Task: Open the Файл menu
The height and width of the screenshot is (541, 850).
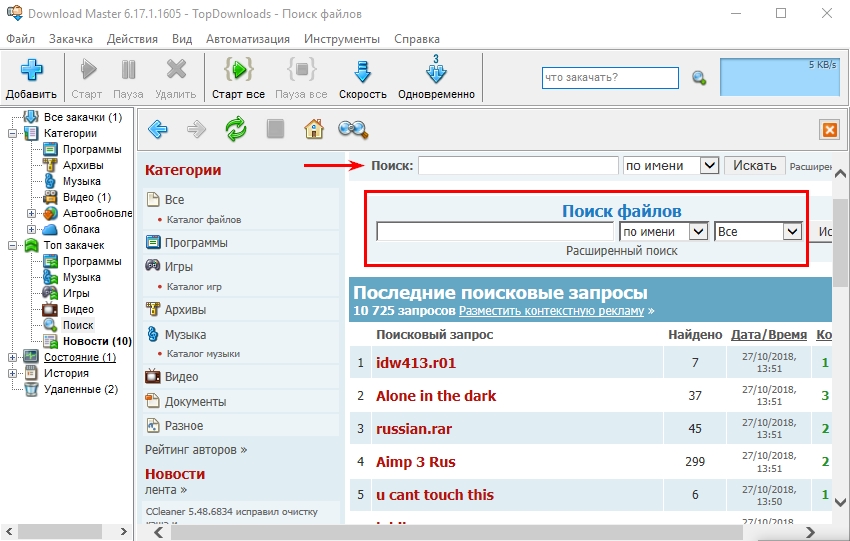Action: 20,39
